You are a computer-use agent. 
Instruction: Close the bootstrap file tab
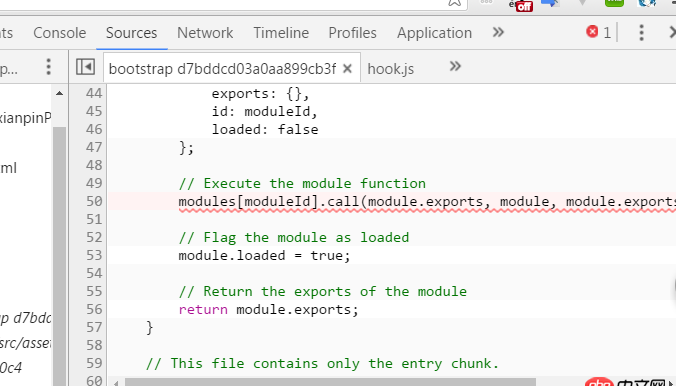347,69
